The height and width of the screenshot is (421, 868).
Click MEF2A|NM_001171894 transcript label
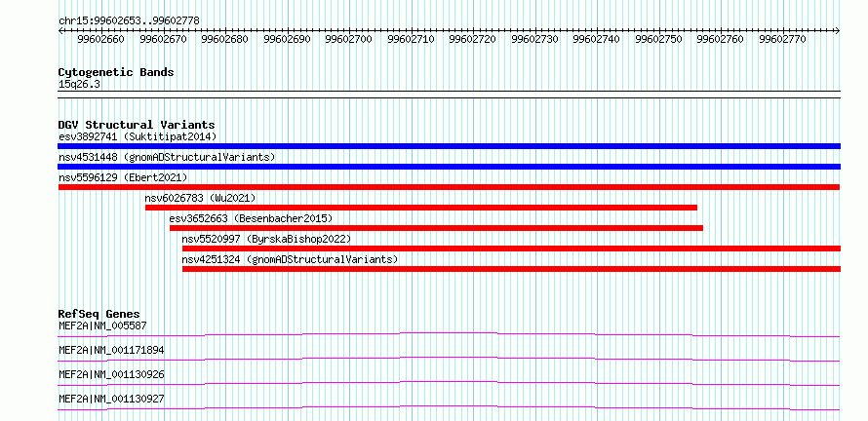111,350
